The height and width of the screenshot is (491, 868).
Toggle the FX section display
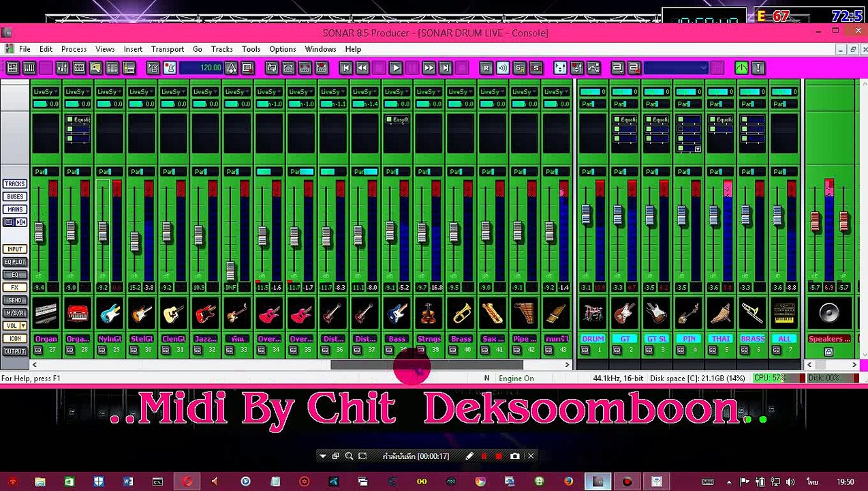[15, 288]
